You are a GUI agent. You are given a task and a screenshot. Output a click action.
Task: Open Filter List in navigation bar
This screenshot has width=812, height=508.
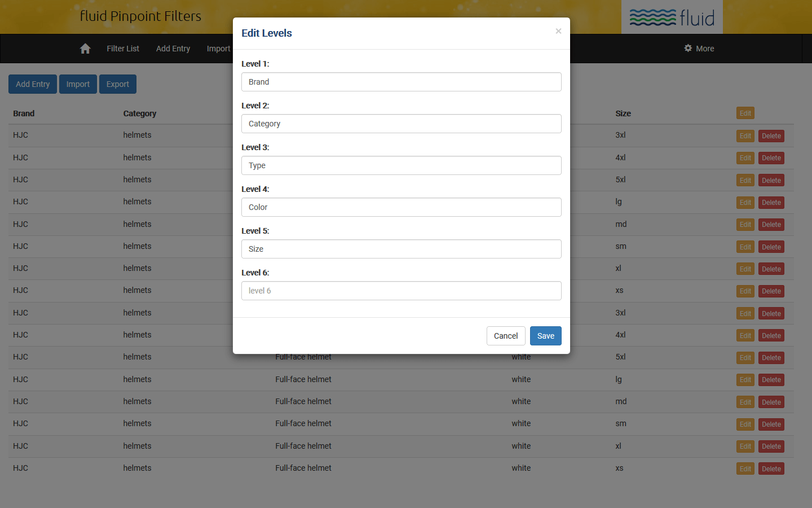coord(123,49)
